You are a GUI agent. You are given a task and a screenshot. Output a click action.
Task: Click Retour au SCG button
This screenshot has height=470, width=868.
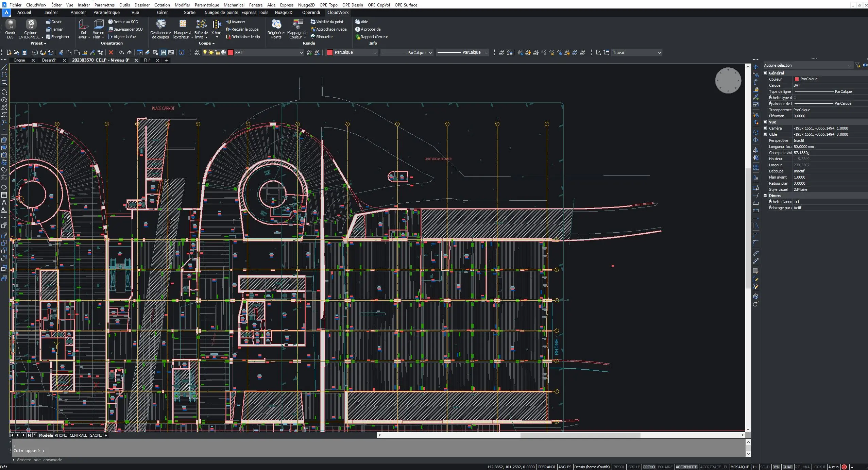pos(123,22)
